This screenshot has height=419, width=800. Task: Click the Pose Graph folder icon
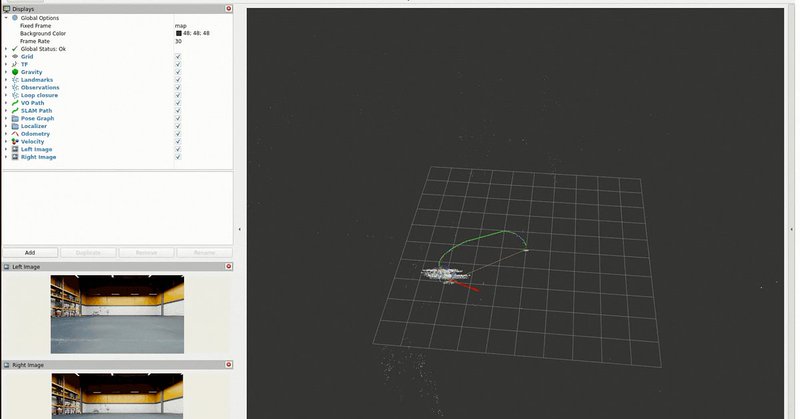tap(15, 118)
